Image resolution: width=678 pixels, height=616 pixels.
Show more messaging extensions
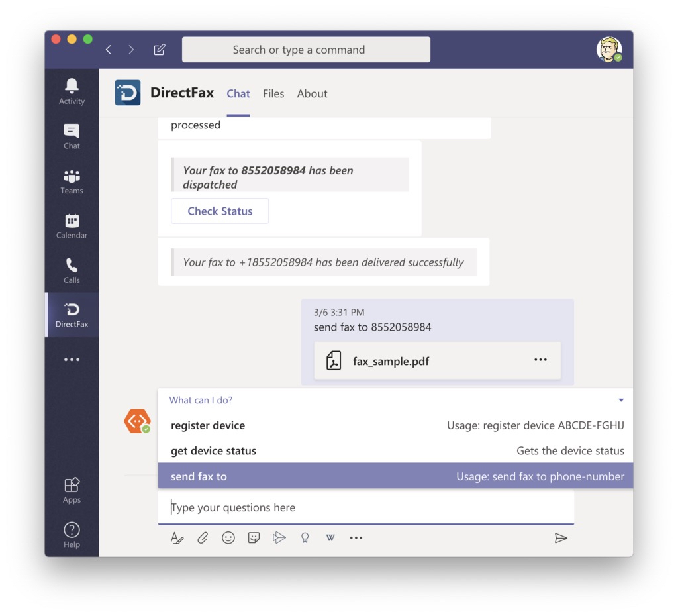(x=356, y=538)
